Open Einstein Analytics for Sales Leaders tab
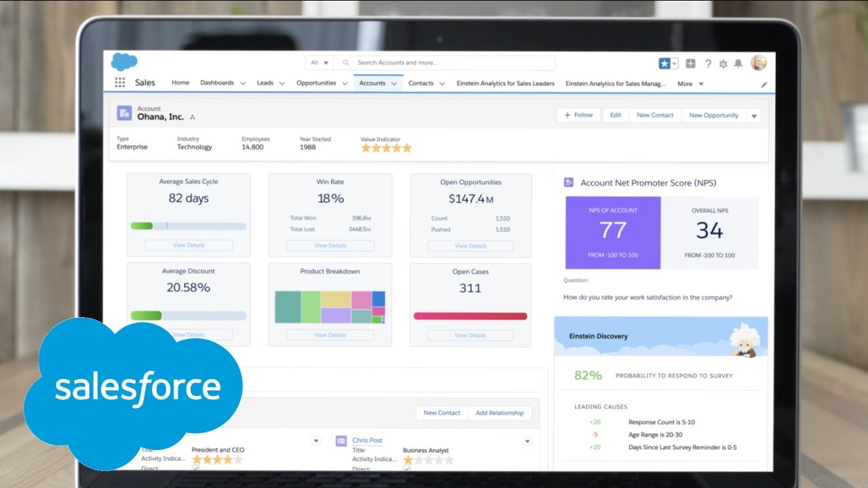 click(505, 84)
